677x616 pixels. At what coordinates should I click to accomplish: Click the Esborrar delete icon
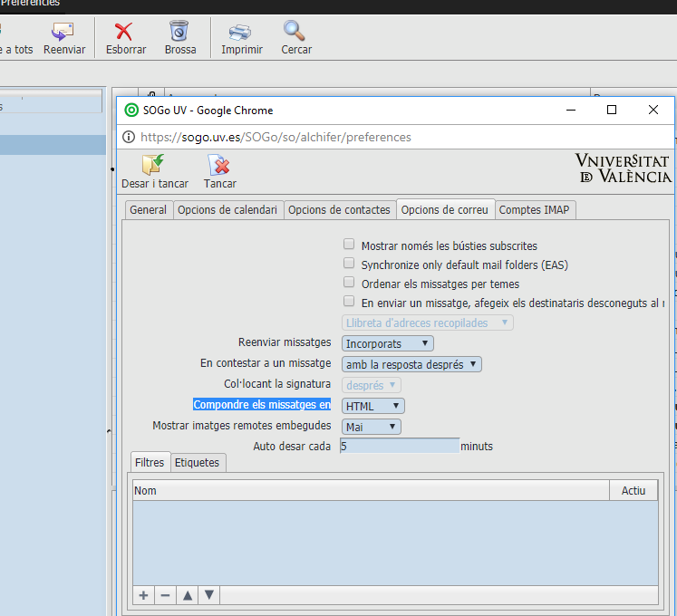[x=125, y=33]
